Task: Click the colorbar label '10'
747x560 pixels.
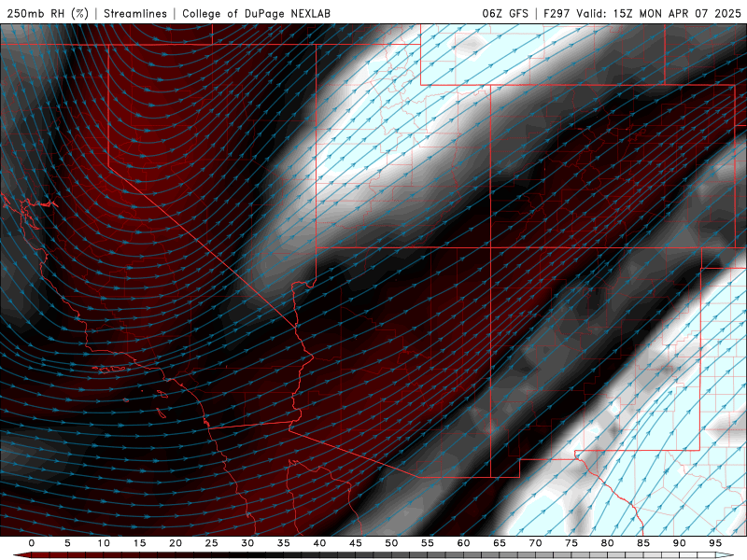Action: [104, 543]
